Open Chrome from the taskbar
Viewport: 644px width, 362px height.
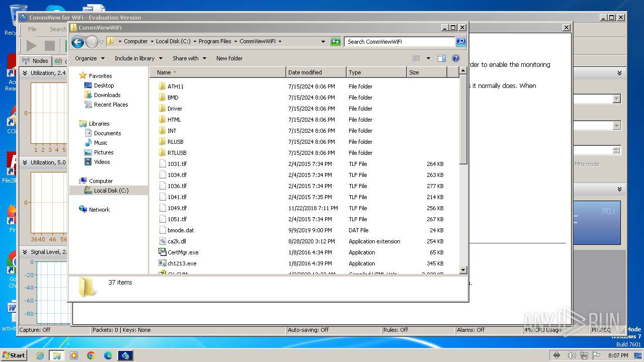(x=91, y=355)
